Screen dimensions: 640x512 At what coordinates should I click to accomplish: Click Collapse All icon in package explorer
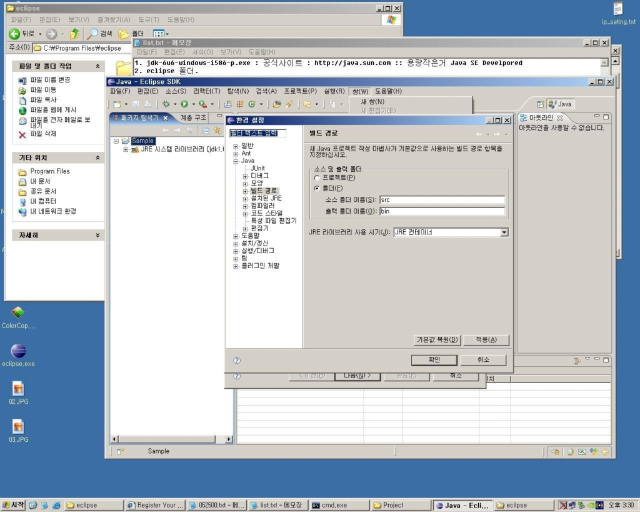pyautogui.click(x=206, y=131)
